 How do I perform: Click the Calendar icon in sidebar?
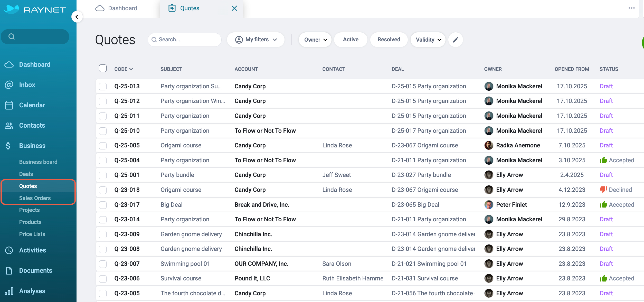coord(9,105)
